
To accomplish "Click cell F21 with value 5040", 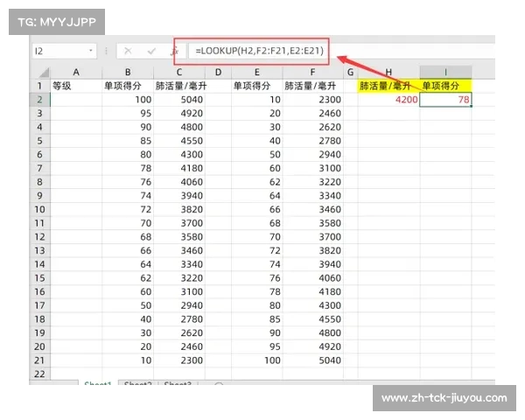I will click(312, 360).
